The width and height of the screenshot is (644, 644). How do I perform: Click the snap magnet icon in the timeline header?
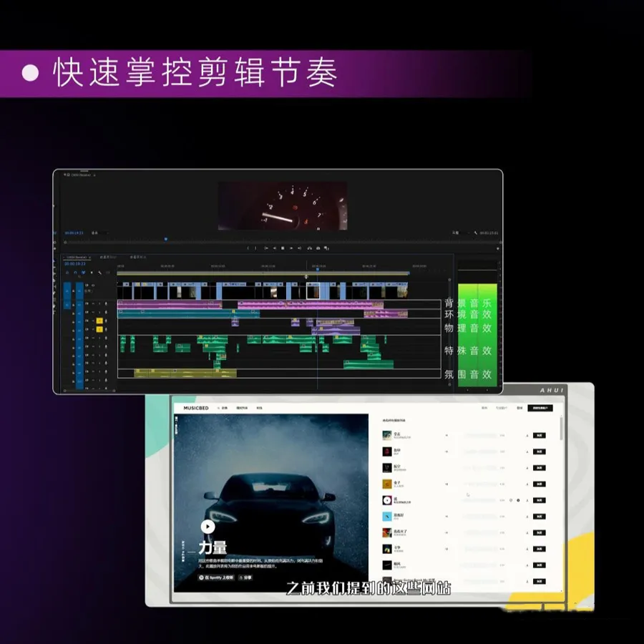pos(76,273)
